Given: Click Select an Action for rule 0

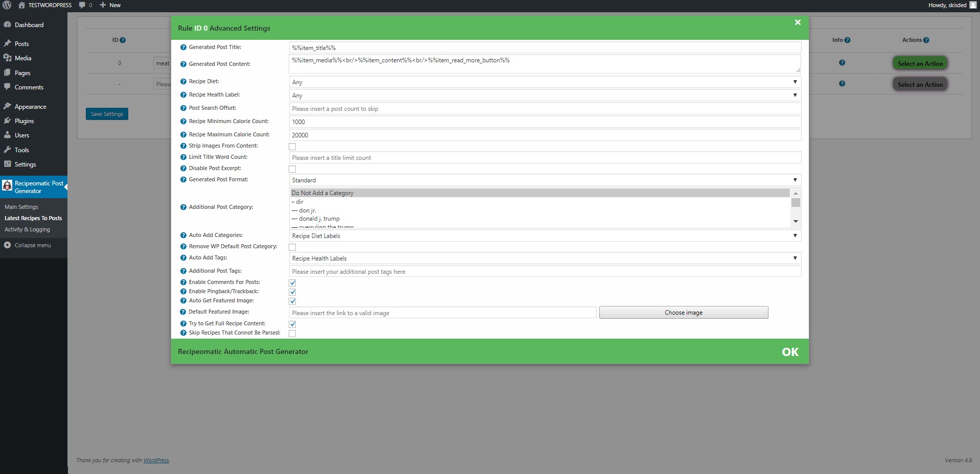Looking at the screenshot, I should [920, 64].
